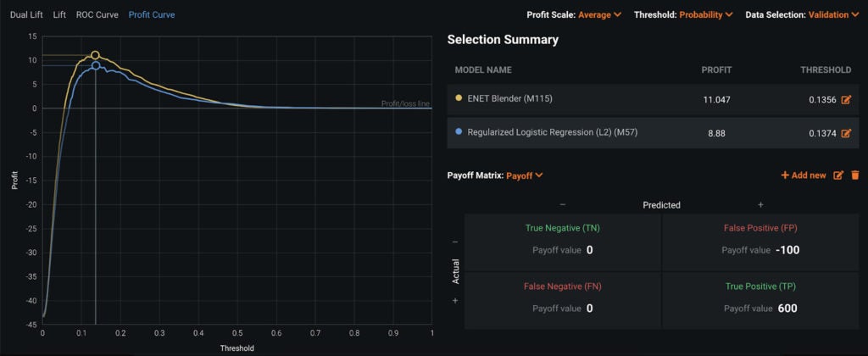
Task: Click the True Negative payoff value 0
Action: click(590, 250)
